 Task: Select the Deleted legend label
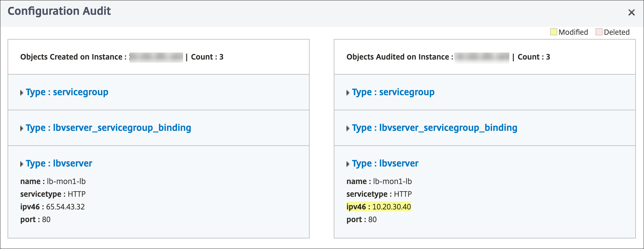(x=617, y=32)
